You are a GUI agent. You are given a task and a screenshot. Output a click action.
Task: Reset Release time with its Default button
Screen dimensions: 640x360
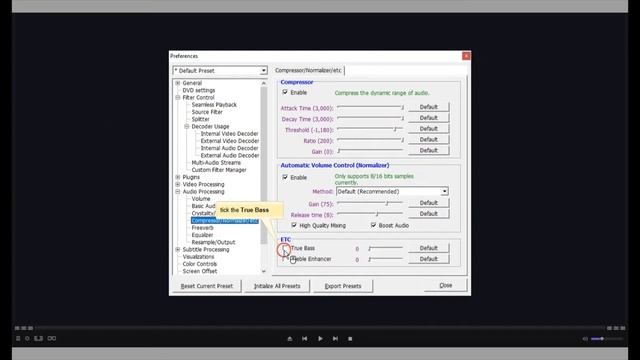click(429, 214)
